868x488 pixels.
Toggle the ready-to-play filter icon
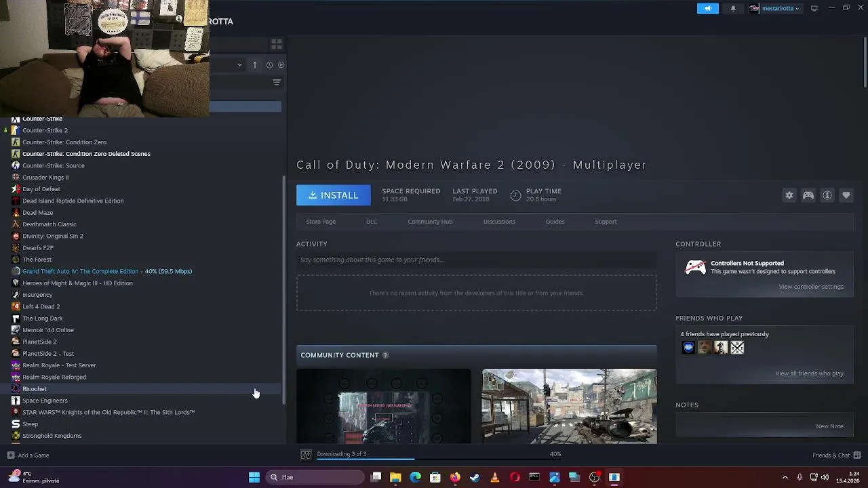point(281,65)
